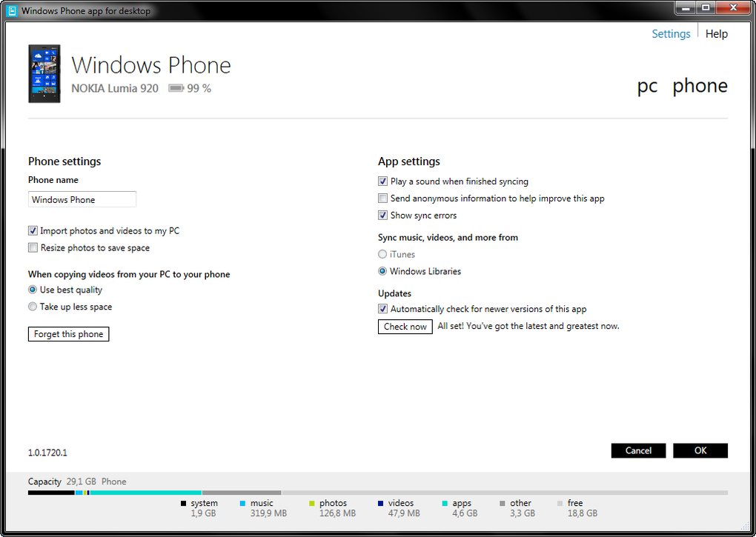
Task: Click the green photos legend square
Action: [312, 503]
